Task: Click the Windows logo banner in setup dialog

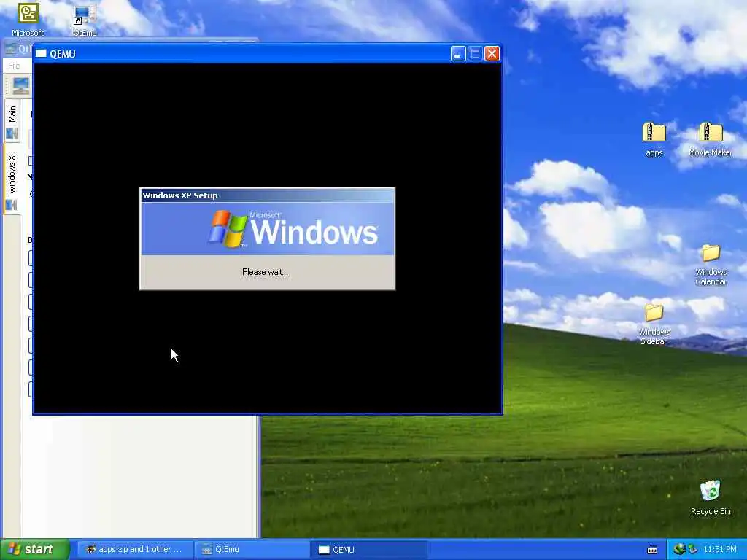Action: pyautogui.click(x=267, y=229)
